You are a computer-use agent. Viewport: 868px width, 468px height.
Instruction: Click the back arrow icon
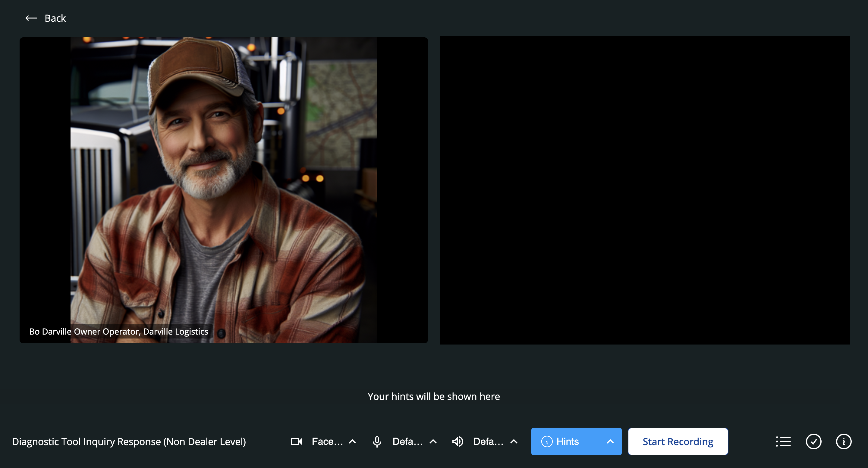tap(31, 18)
